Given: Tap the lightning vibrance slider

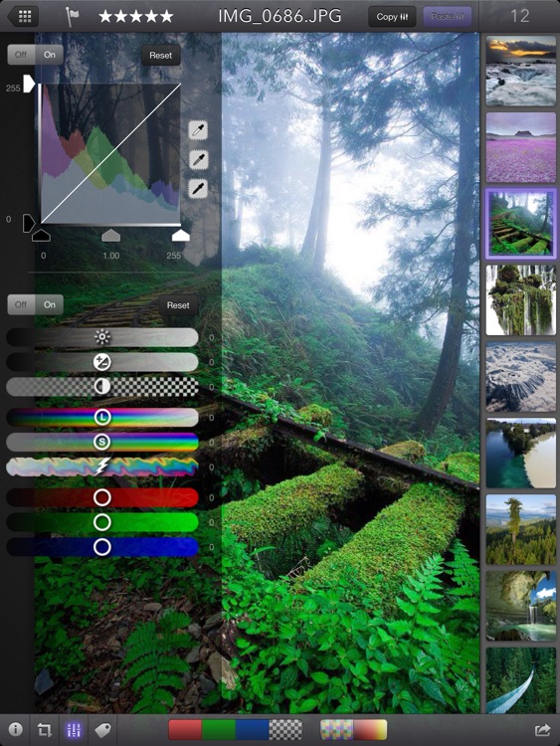Looking at the screenshot, I should click(102, 466).
